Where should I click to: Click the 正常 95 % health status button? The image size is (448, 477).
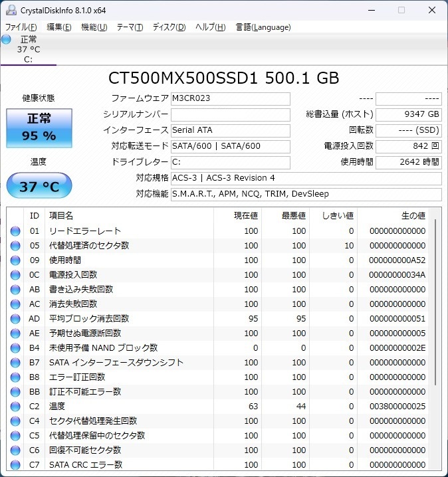[39, 128]
